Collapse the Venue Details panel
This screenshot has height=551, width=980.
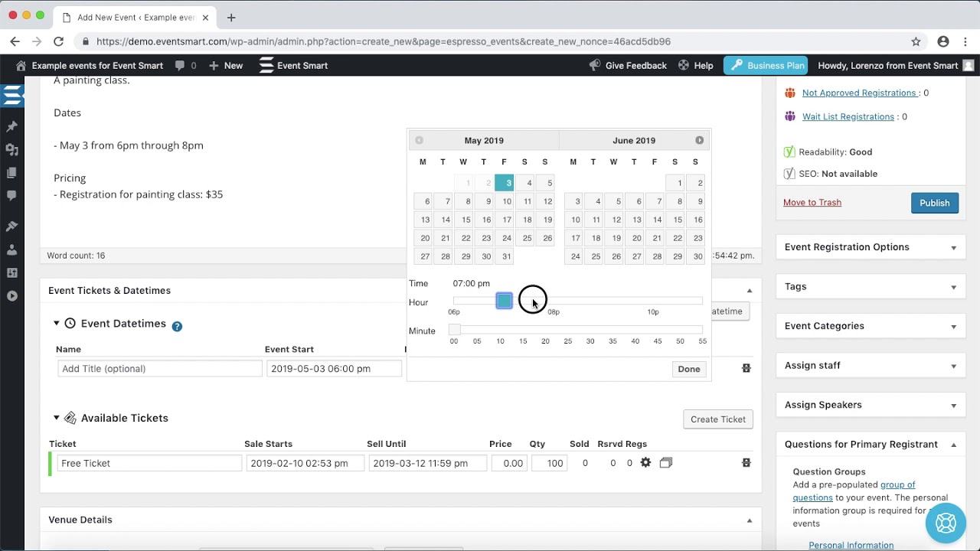coord(750,520)
